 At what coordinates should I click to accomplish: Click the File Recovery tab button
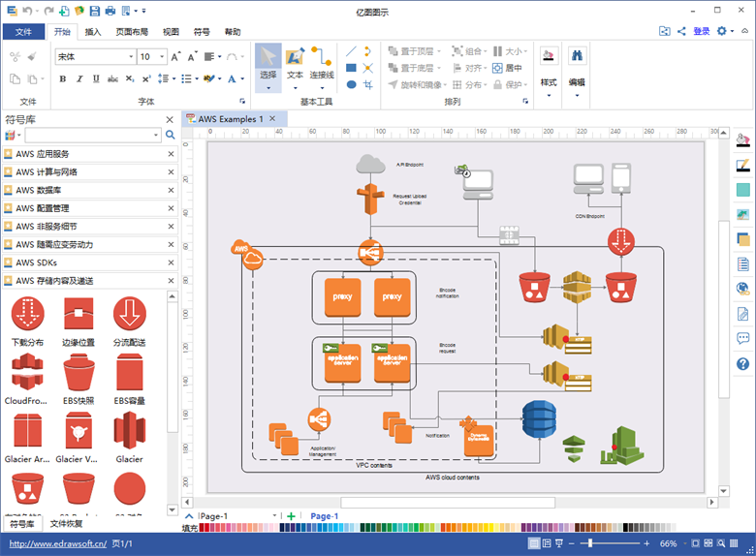click(66, 524)
